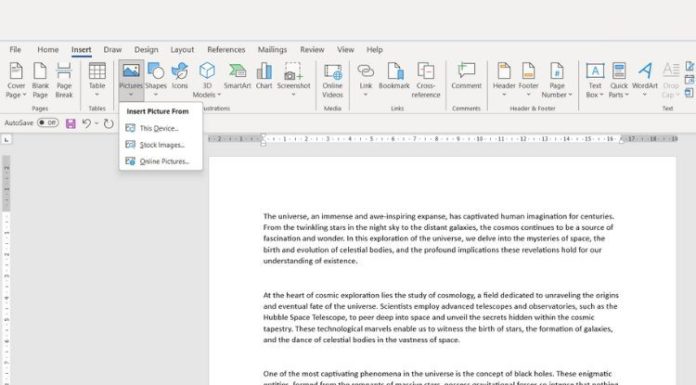Screen dimensions: 696x385
Task: Insert a Chart
Action: [264, 76]
